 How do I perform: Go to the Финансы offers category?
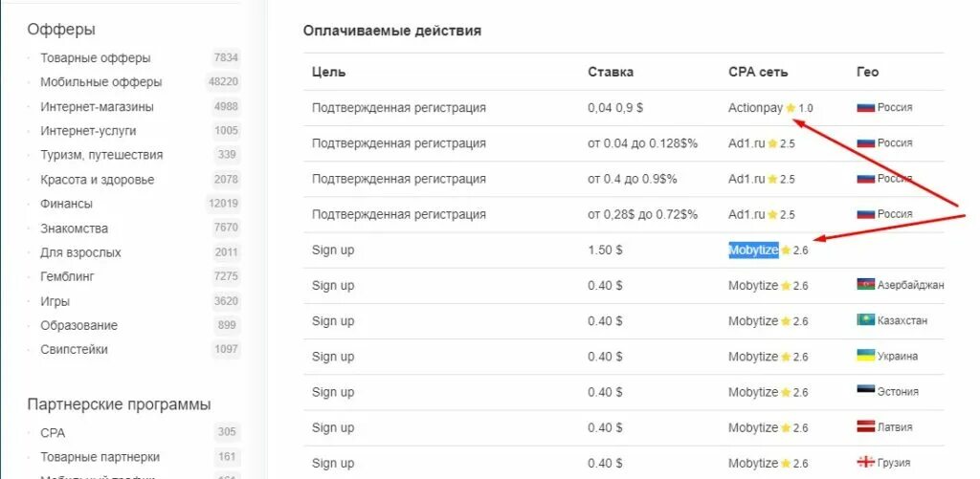click(66, 204)
